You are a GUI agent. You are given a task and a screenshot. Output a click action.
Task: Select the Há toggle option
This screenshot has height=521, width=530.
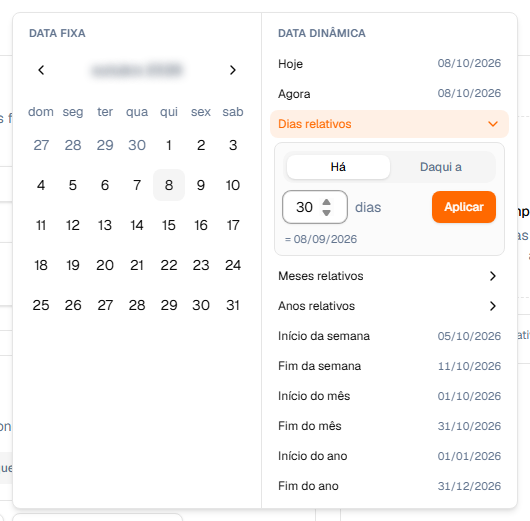coord(338,167)
